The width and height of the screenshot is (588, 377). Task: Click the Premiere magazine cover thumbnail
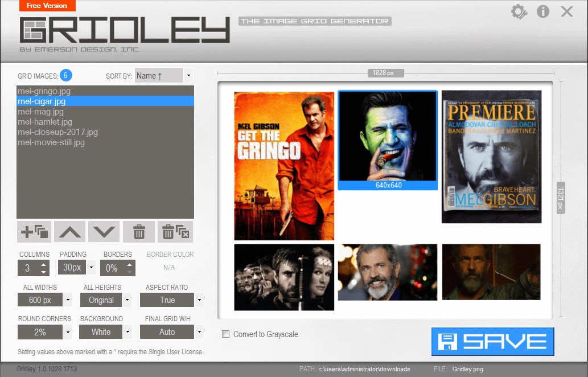[492, 157]
